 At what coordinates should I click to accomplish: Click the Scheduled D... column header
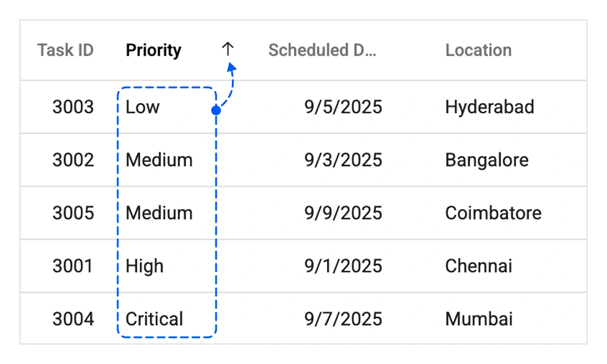322,50
